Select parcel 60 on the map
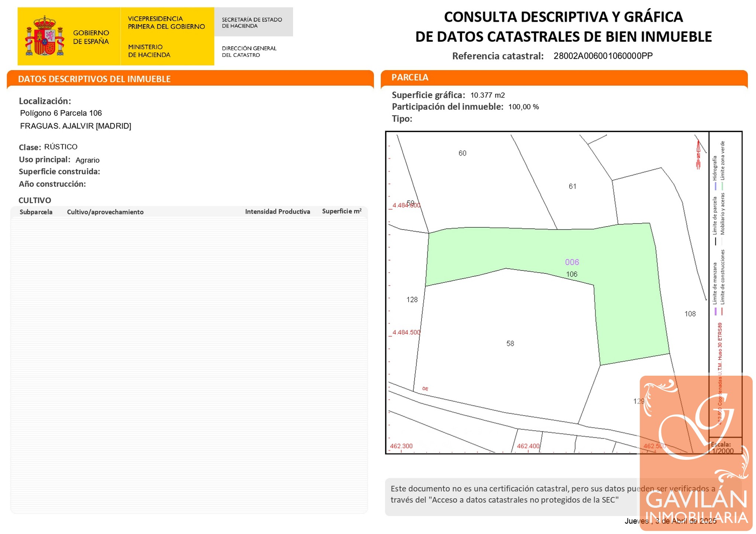The width and height of the screenshot is (756, 534). [x=462, y=153]
